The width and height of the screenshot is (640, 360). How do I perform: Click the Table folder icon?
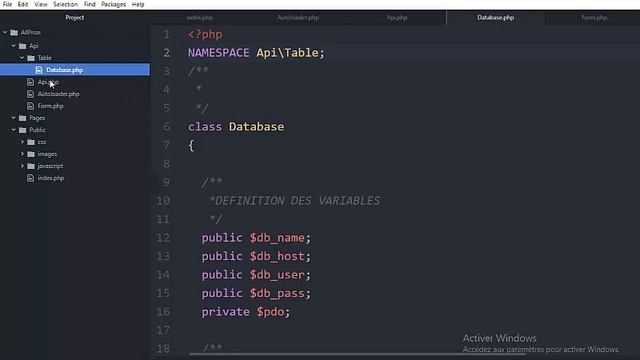pyautogui.click(x=31, y=58)
